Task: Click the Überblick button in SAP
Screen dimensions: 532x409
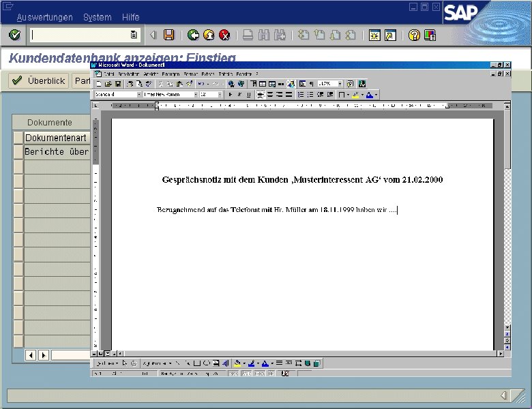Action: click(38, 80)
